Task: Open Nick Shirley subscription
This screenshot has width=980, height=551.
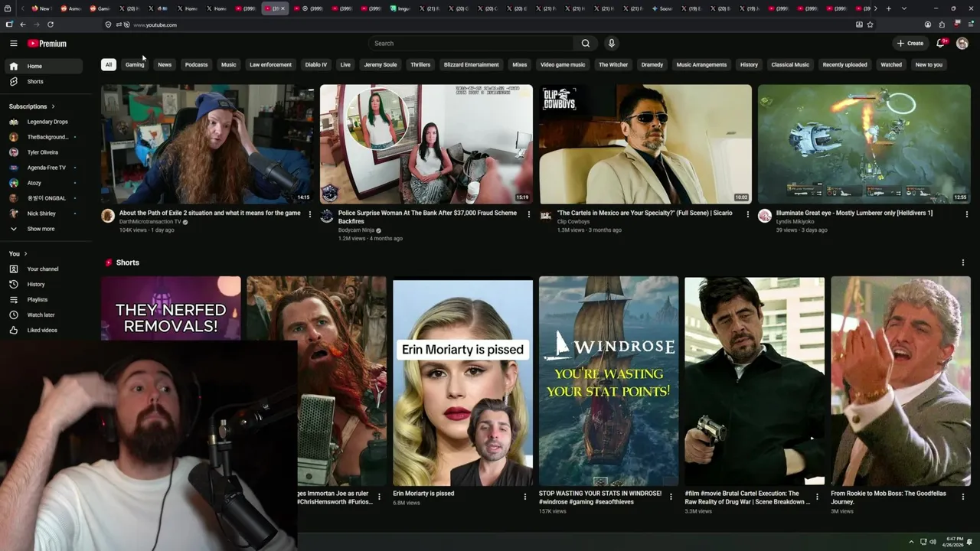Action: point(43,214)
